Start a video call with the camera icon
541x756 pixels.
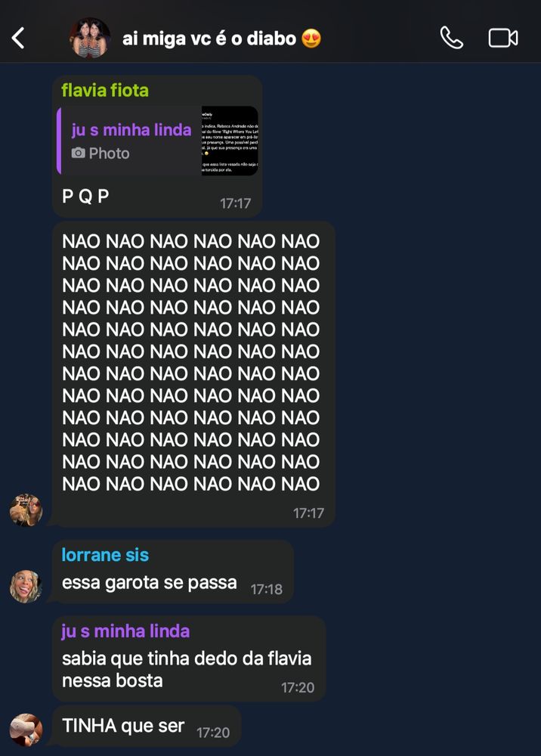[x=503, y=38]
